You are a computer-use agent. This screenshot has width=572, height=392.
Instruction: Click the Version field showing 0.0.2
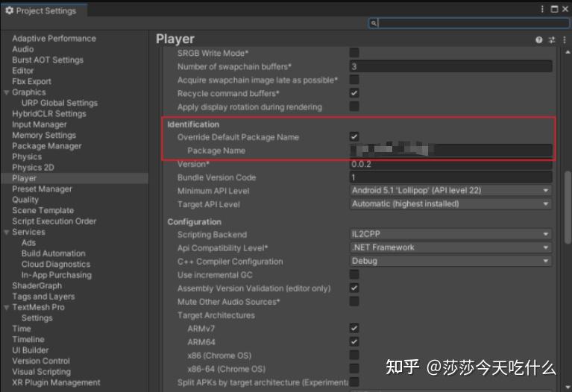(x=450, y=164)
